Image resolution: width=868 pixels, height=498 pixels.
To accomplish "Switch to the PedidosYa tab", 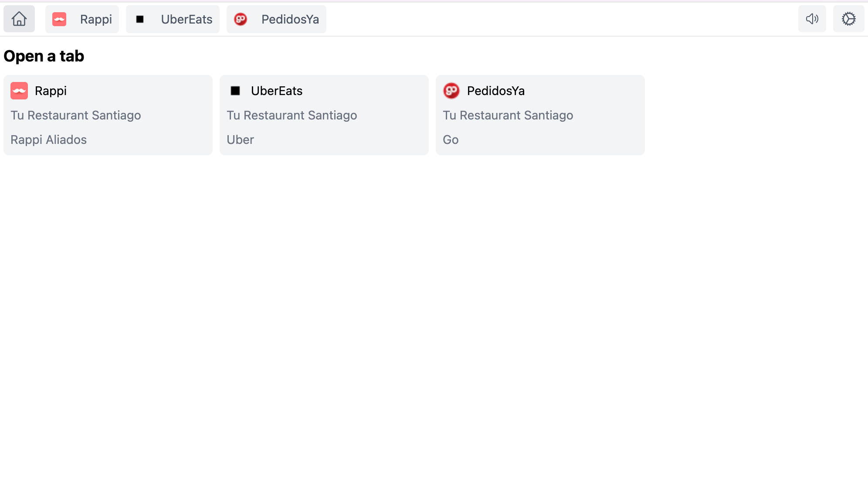I will (x=276, y=19).
